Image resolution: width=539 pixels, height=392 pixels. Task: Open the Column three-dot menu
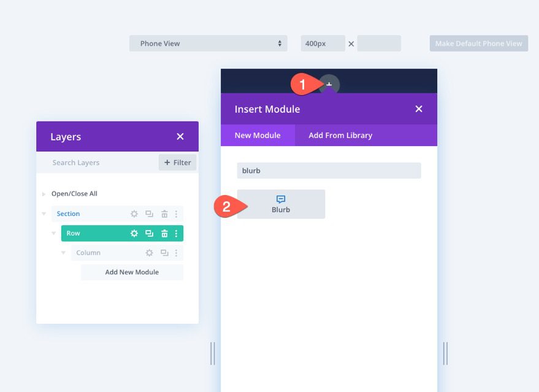point(177,252)
